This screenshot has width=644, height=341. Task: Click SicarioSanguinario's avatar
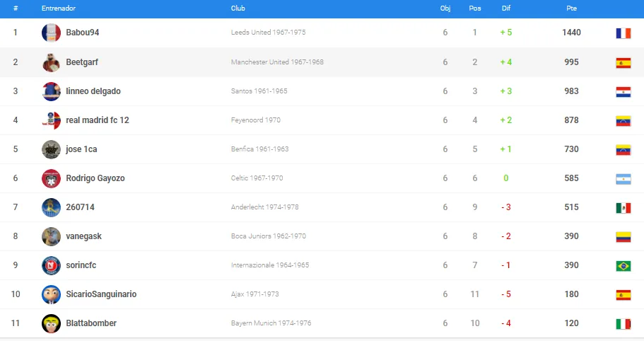pyautogui.click(x=52, y=294)
